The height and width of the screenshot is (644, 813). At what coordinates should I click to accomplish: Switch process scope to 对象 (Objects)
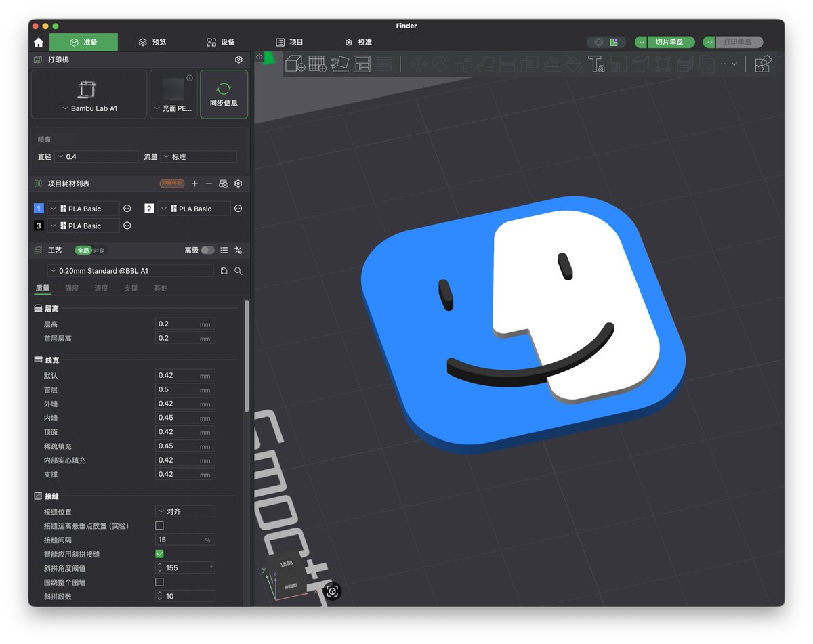(x=100, y=251)
